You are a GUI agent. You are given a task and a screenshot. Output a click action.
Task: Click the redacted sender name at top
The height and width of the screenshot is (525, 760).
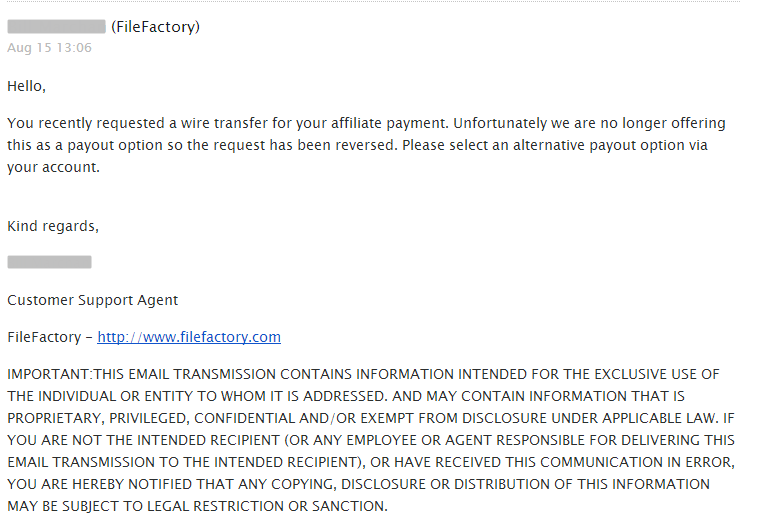click(57, 27)
